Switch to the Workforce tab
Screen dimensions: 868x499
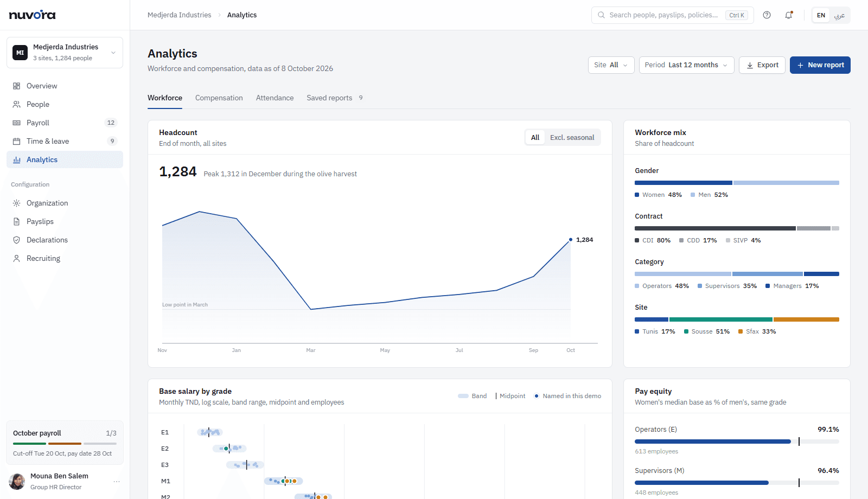click(x=165, y=98)
